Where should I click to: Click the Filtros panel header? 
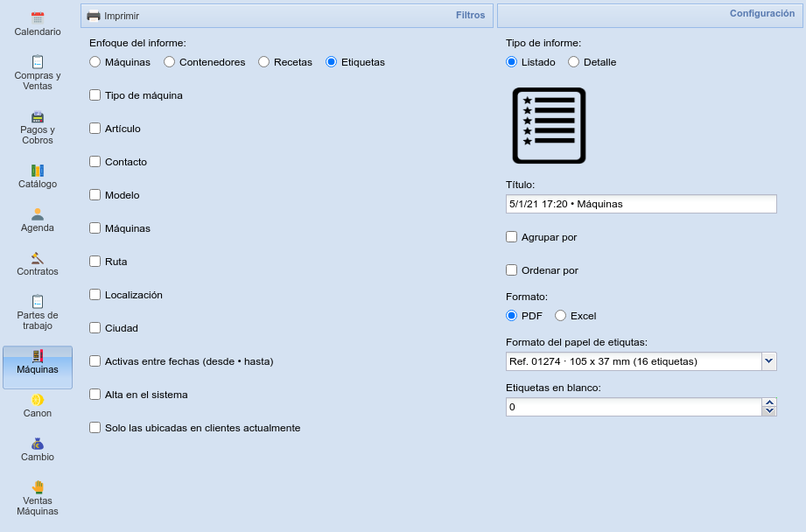point(470,16)
